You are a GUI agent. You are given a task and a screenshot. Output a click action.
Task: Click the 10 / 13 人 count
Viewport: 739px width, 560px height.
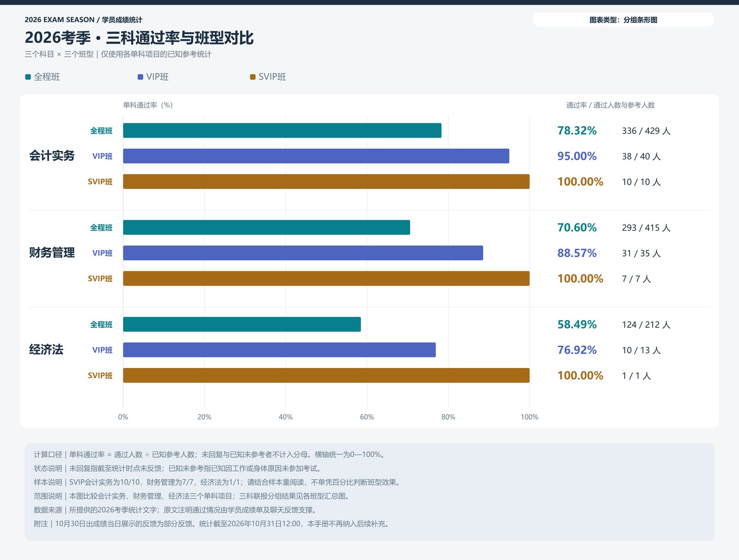[x=642, y=350]
